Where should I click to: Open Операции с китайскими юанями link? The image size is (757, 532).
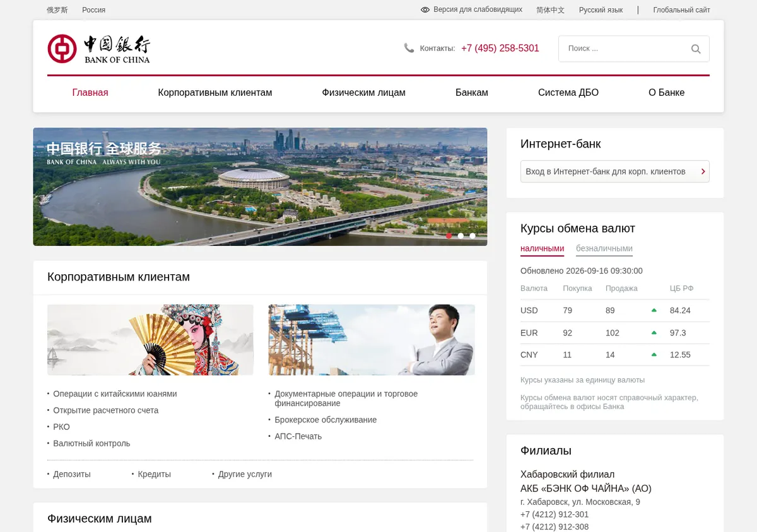(115, 394)
